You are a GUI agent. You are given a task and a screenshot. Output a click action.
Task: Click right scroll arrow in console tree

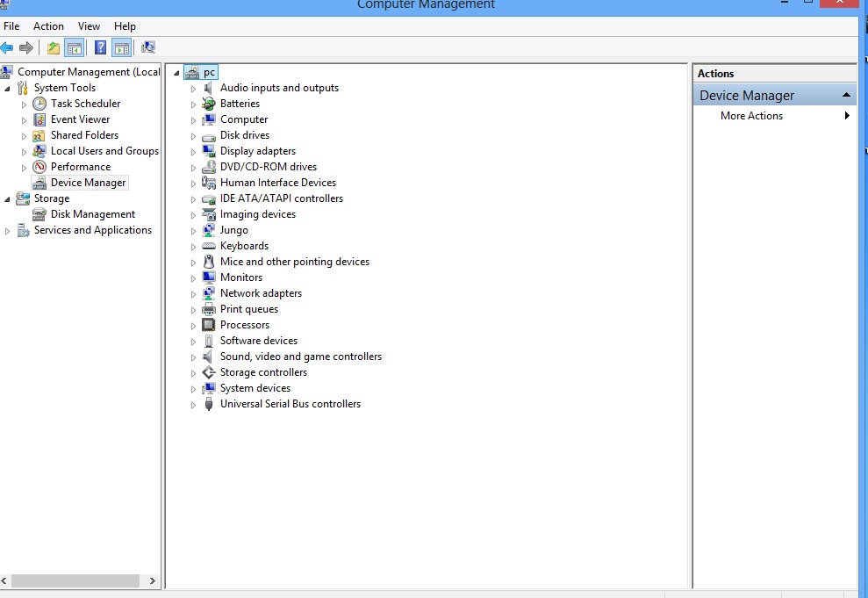tap(152, 580)
